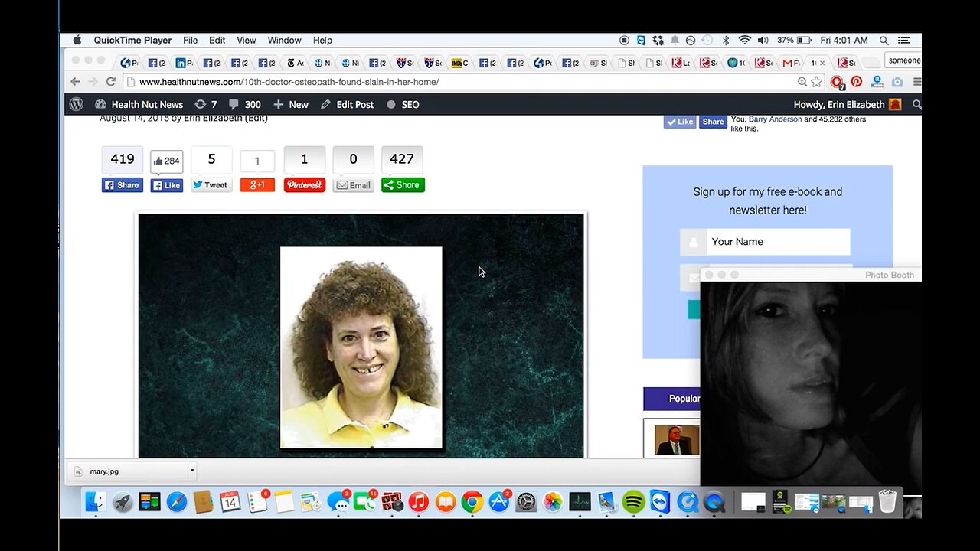Open the WordPress admin bar search icon
This screenshot has width=980, height=551.
(x=916, y=104)
